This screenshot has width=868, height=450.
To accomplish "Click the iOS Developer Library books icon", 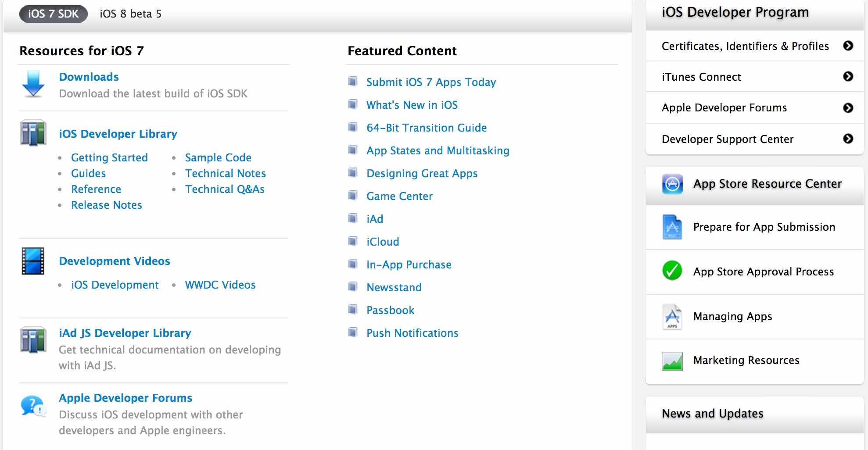I will point(33,133).
